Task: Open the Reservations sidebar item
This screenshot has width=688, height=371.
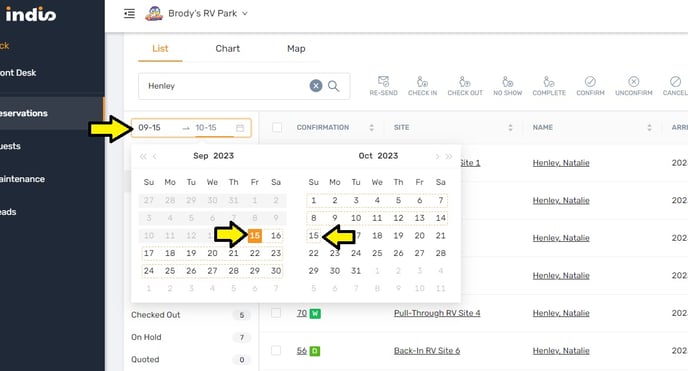Action: pos(52,113)
